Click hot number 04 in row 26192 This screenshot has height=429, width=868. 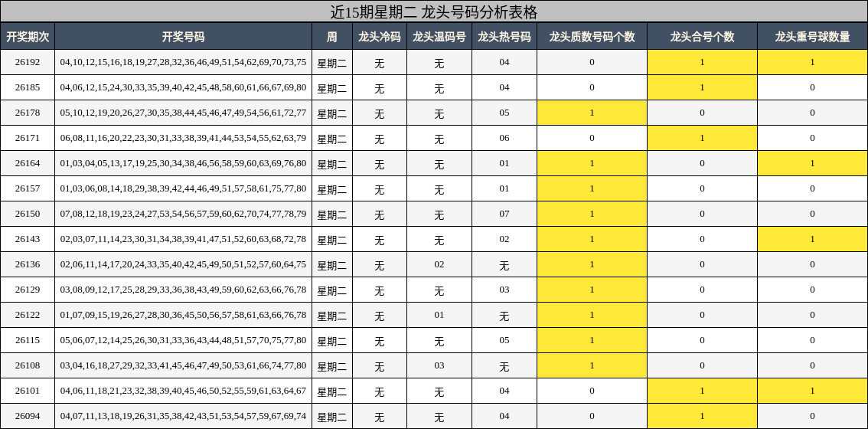(504, 62)
